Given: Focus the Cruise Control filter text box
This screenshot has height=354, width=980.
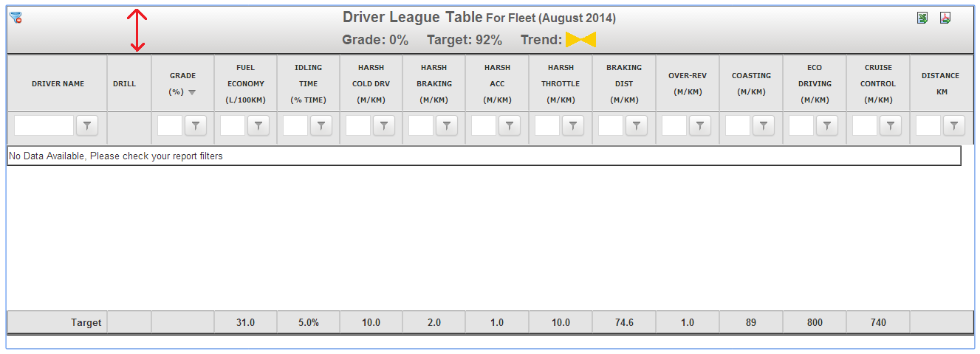Looking at the screenshot, I should [x=865, y=126].
